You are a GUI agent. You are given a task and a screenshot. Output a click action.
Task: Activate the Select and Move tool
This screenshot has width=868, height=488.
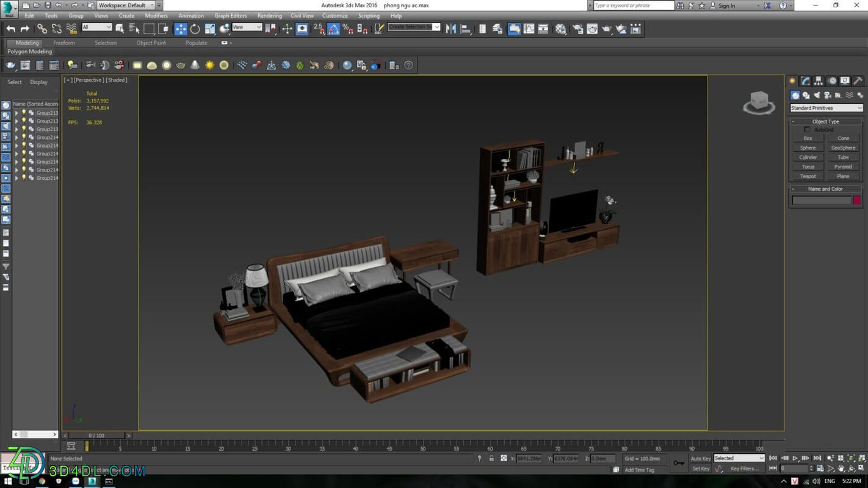click(181, 29)
